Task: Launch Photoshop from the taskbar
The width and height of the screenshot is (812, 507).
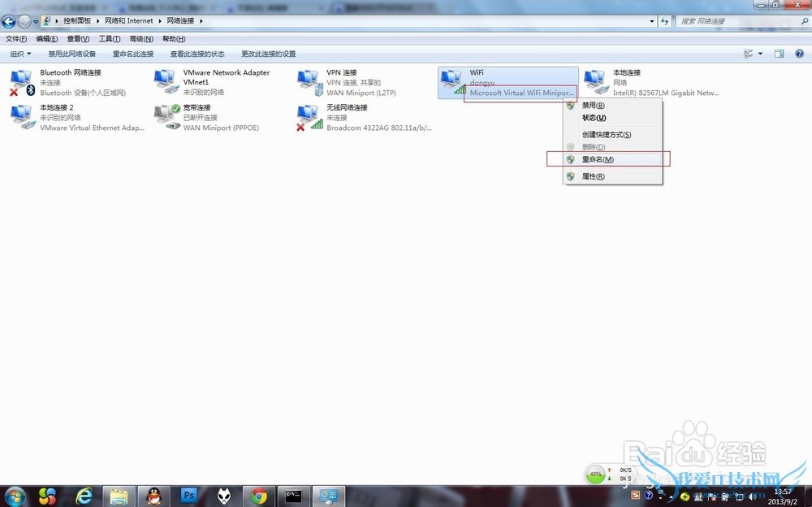Action: point(189,496)
